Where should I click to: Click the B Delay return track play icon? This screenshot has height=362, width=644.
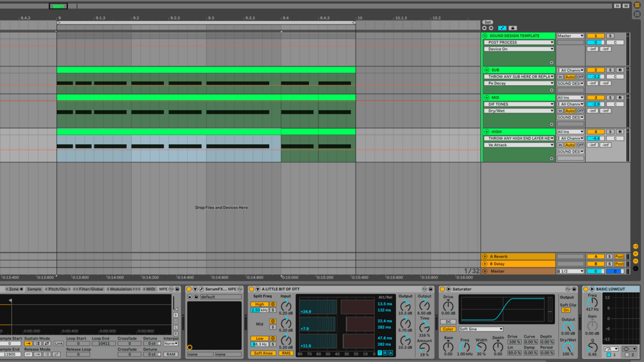point(485,264)
